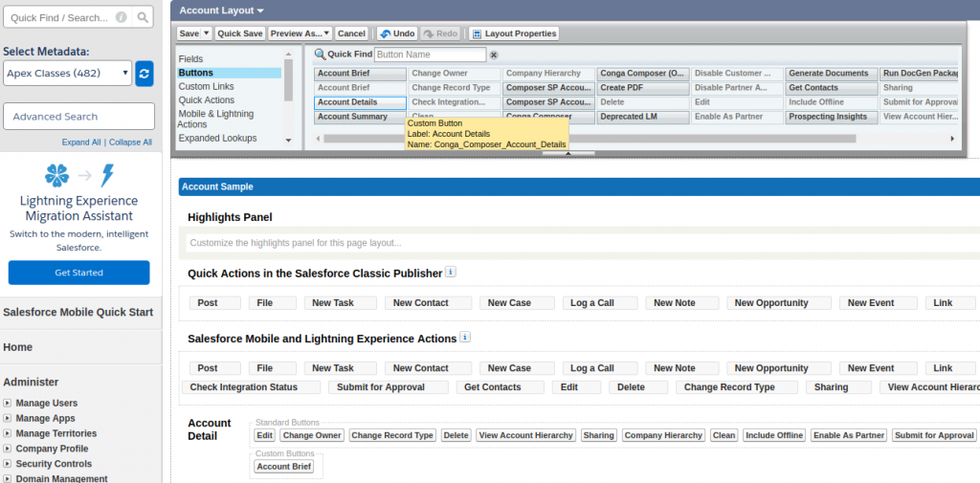Open Layout Properties from the toolbar
This screenshot has height=483, width=980.
[514, 33]
